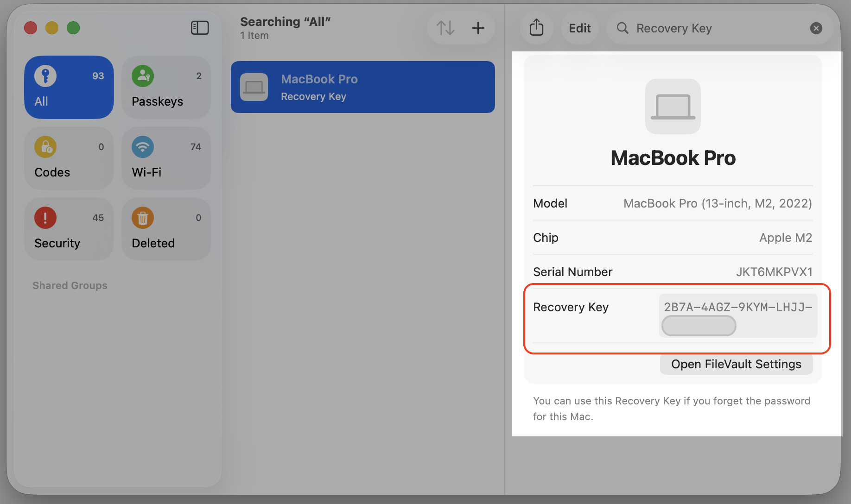Click the "Searching “All”" heading
The width and height of the screenshot is (851, 504).
point(286,22)
